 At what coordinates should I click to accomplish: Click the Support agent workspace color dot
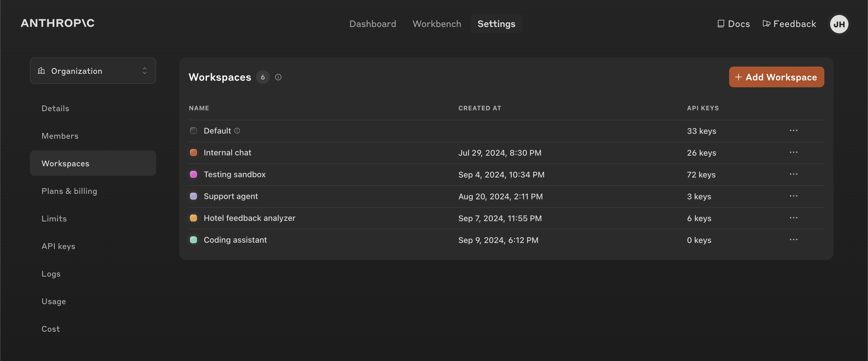193,196
